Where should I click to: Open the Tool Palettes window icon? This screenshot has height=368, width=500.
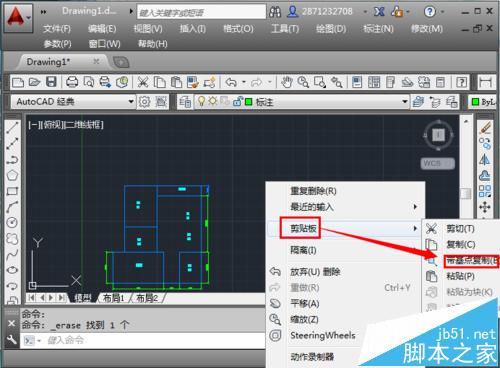(390, 82)
